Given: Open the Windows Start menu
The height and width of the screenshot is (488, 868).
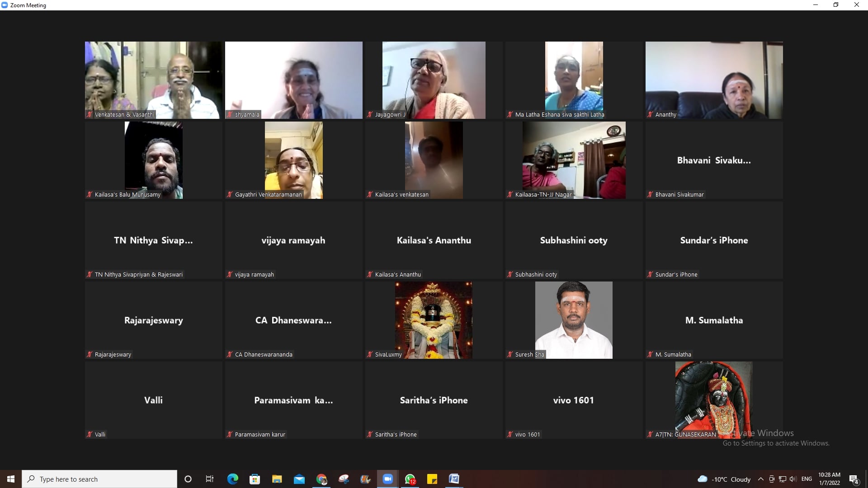Looking at the screenshot, I should tap(11, 479).
